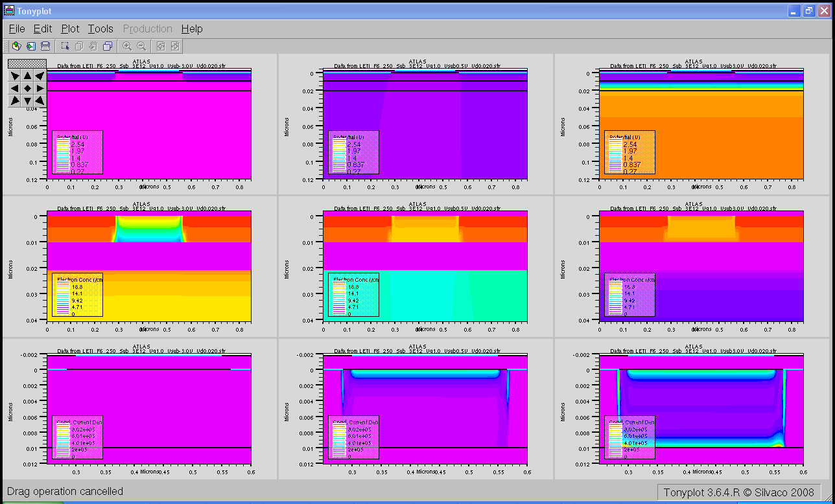This screenshot has height=504, width=835.
Task: Maximize the Tonyplot window
Action: [x=808, y=11]
